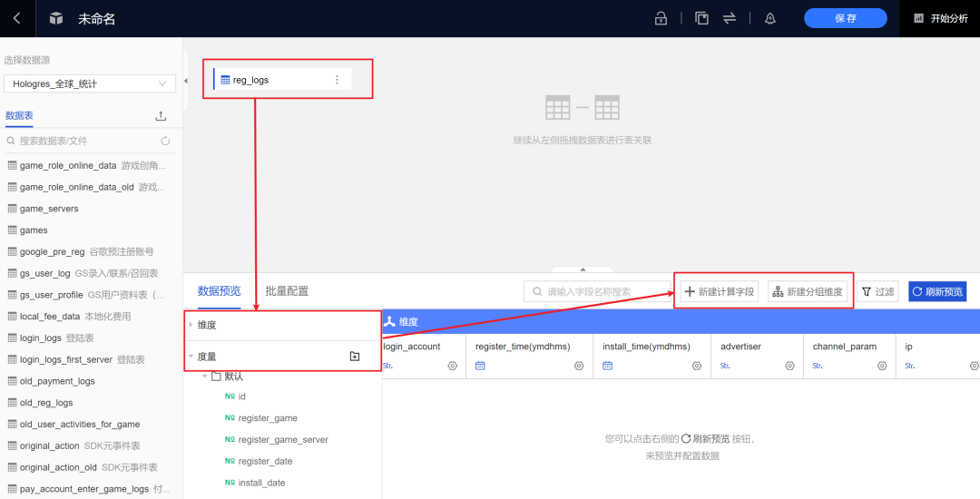Click the blue 刷新预览 button
The height and width of the screenshot is (499, 980).
coord(937,291)
